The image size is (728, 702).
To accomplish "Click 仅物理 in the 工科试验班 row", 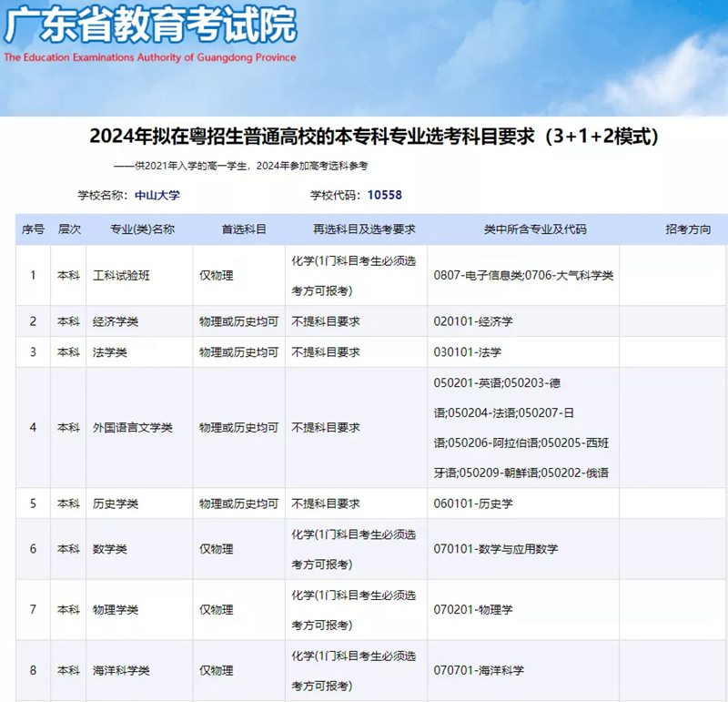I will click(x=217, y=276).
